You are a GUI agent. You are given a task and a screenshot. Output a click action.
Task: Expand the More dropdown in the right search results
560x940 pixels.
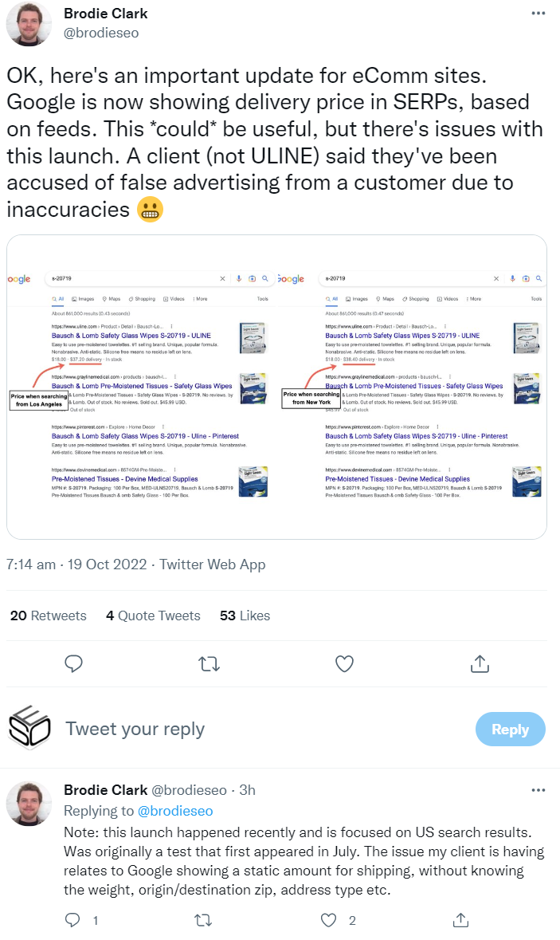(474, 299)
